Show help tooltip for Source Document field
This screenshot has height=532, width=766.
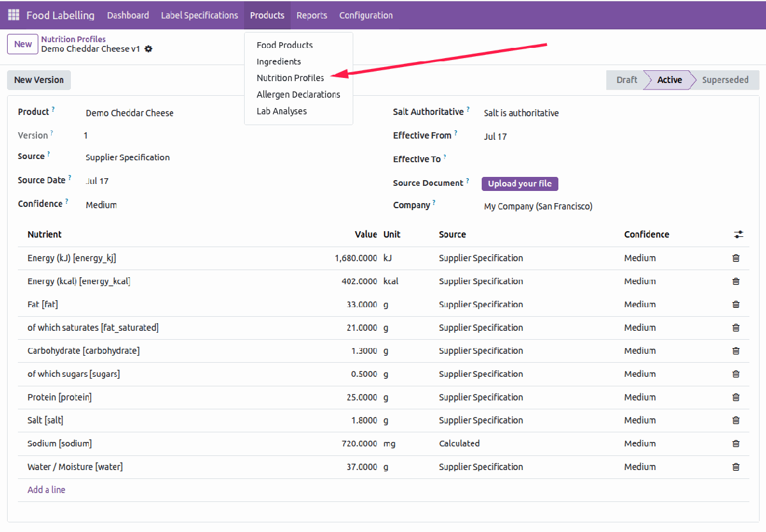click(468, 180)
